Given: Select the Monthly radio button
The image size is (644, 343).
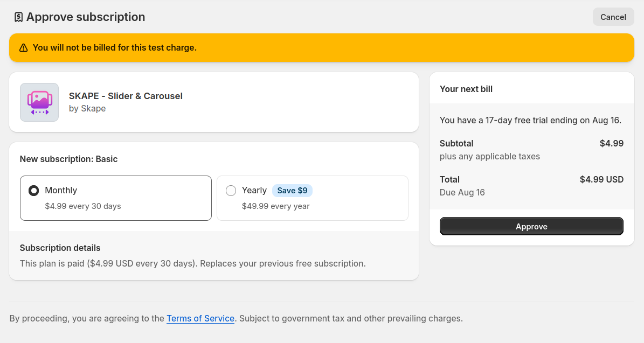Looking at the screenshot, I should pos(33,191).
